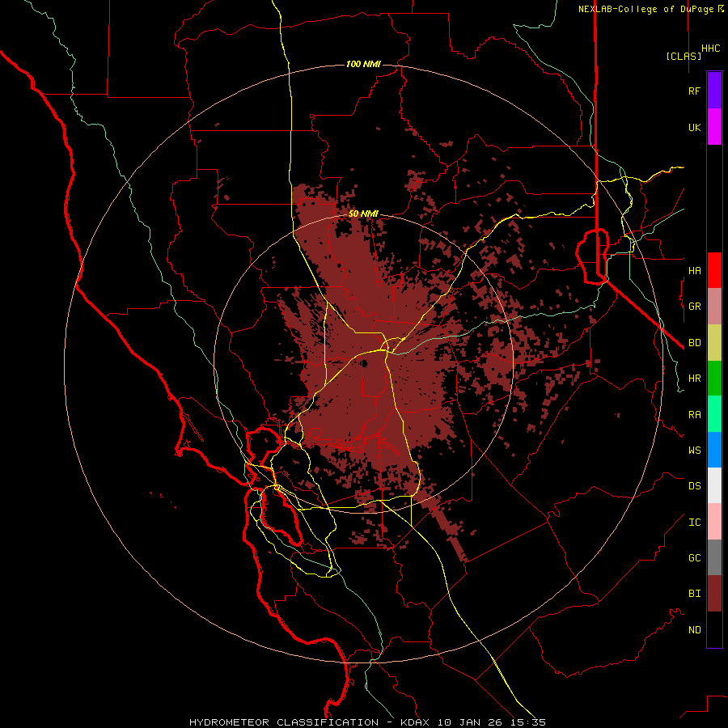Viewport: 728px width, 728px height.
Task: Click the [CLAS] unit label
Action: (684, 56)
